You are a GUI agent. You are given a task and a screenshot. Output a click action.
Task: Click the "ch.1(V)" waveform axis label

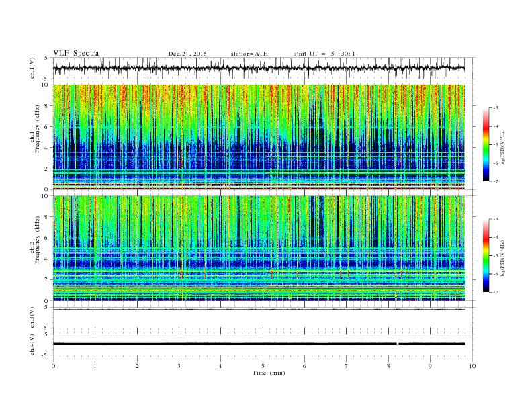click(32, 68)
